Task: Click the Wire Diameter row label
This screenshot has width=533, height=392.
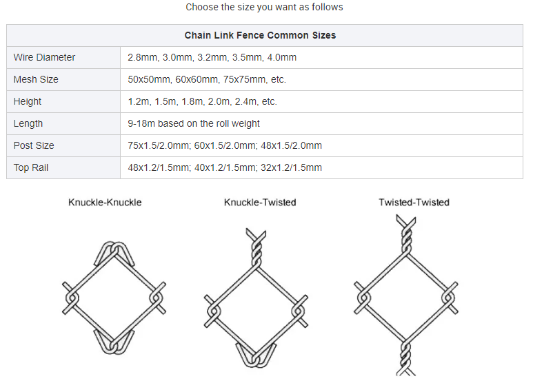Action: [x=44, y=57]
